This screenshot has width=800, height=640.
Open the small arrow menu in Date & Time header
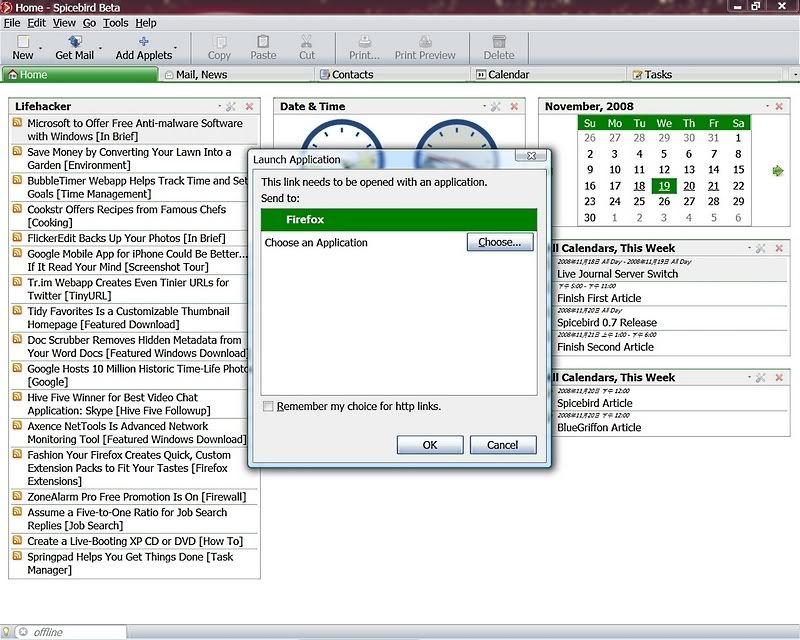coord(485,106)
